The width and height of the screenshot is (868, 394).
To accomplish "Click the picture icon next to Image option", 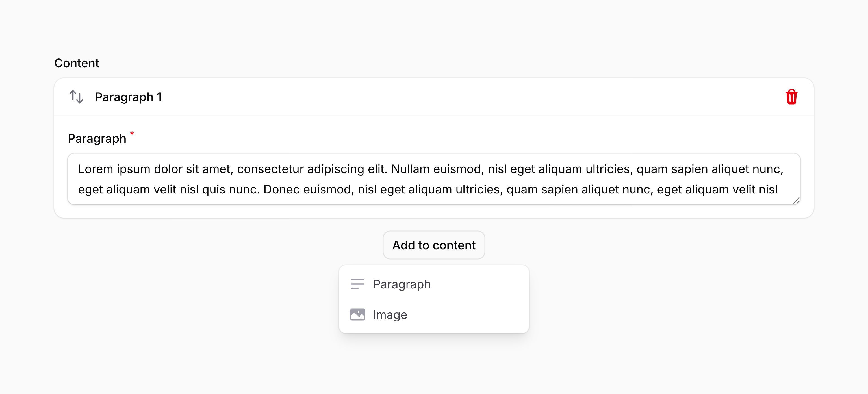I will (358, 315).
